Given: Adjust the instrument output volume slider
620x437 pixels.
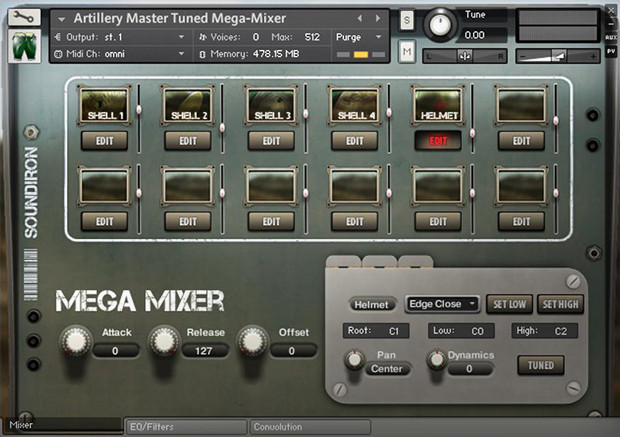Looking at the screenshot, I should [558, 57].
